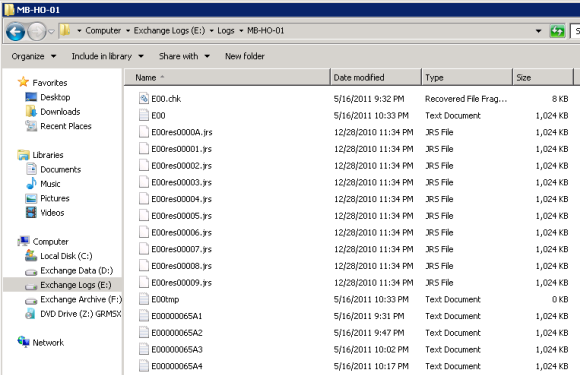Viewport: 580px width, 375px height.
Task: Open Pictures library
Action: [55, 198]
